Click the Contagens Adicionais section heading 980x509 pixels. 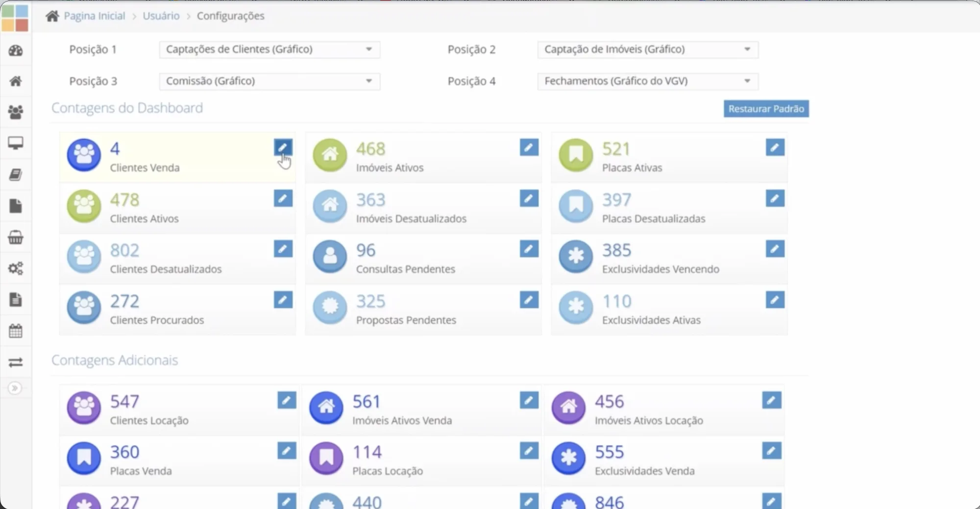tap(115, 360)
